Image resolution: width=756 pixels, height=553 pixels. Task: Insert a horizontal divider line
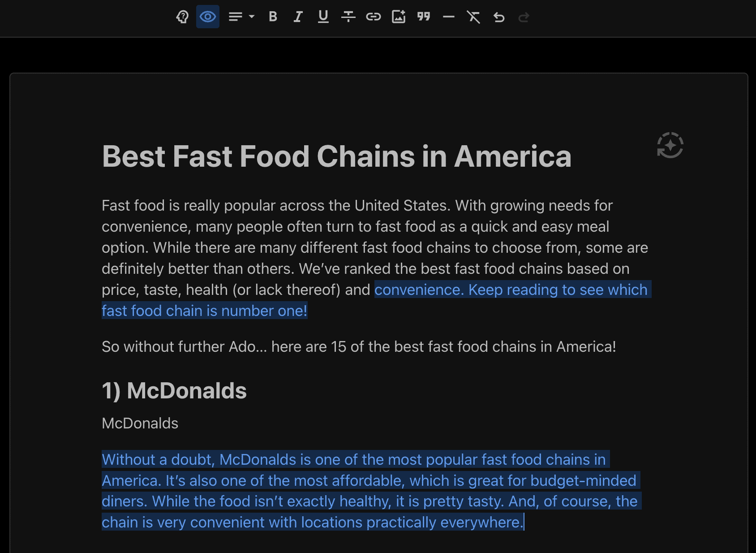[x=448, y=17]
